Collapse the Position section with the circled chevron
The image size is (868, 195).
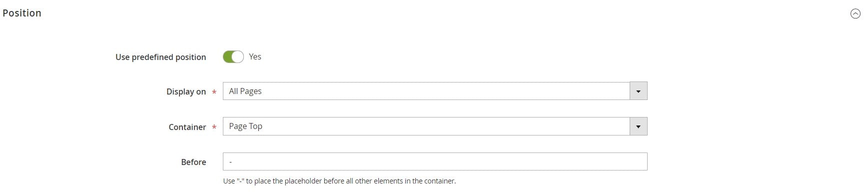coord(855,14)
